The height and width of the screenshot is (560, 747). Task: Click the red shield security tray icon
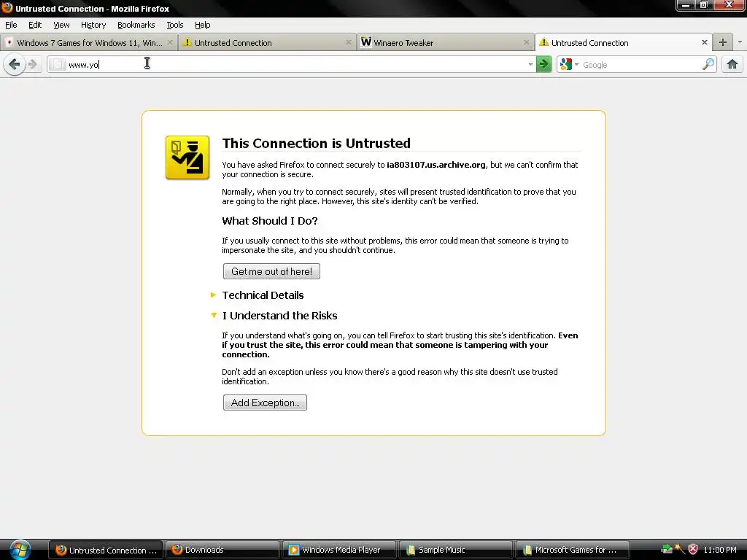[x=693, y=550]
